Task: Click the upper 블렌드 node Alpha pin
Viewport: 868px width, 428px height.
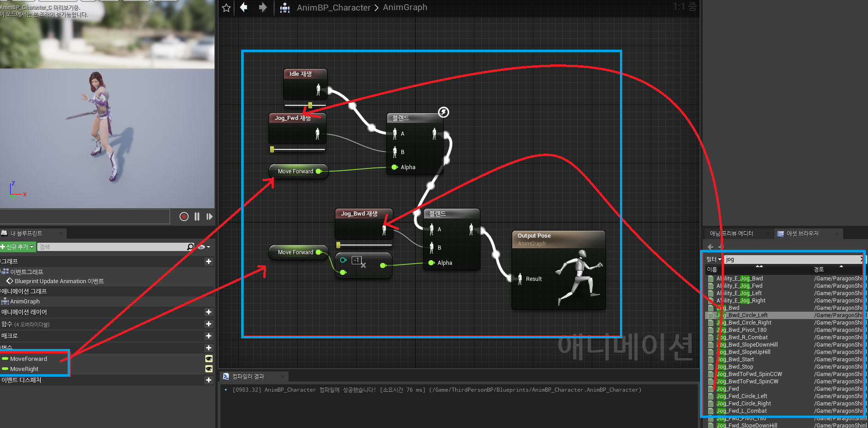Action: point(394,167)
